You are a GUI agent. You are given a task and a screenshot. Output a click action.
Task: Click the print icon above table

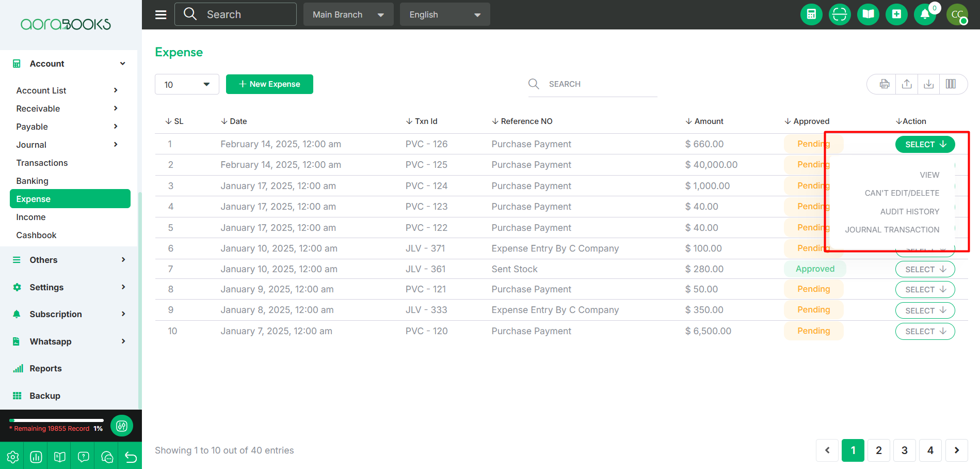point(885,84)
